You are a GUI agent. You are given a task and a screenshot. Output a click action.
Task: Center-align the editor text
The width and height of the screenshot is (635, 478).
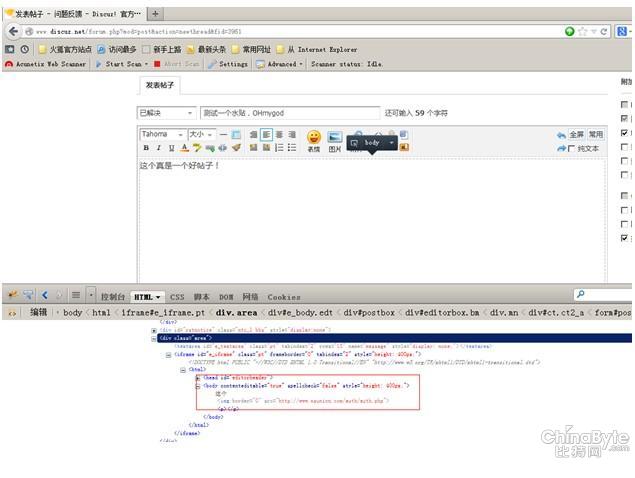point(279,134)
